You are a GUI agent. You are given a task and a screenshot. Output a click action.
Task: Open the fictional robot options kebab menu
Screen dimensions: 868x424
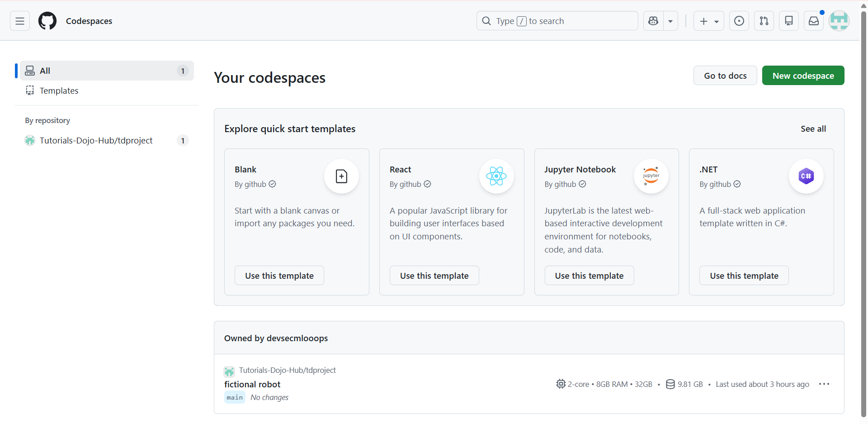[825, 384]
